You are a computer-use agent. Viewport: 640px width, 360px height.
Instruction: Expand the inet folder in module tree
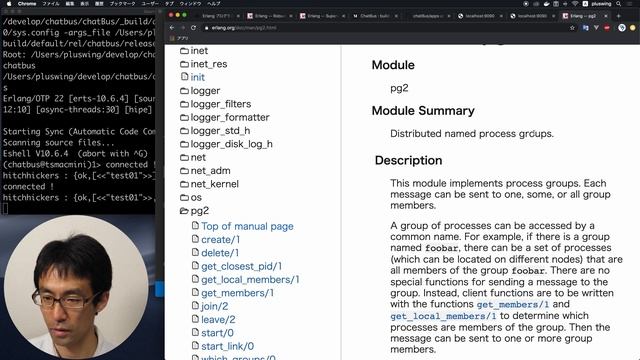(194, 51)
